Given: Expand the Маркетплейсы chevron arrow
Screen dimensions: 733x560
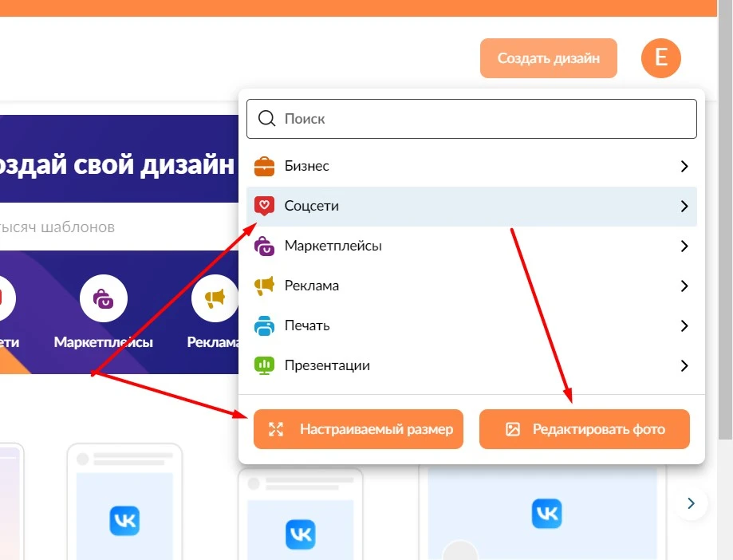Looking at the screenshot, I should [684, 246].
